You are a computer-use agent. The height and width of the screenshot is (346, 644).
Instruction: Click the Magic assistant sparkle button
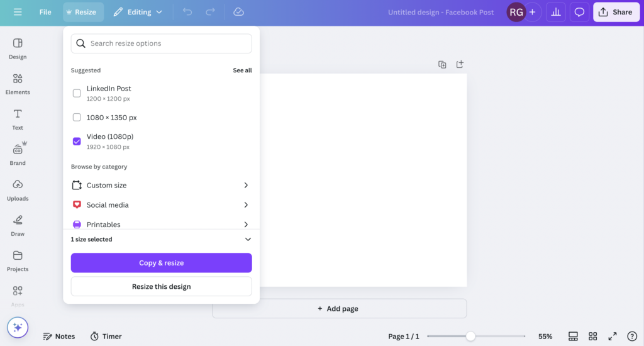[x=17, y=328]
